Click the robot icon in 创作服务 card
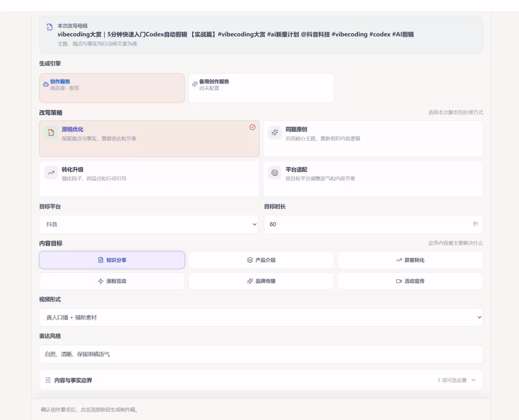 pyautogui.click(x=46, y=84)
